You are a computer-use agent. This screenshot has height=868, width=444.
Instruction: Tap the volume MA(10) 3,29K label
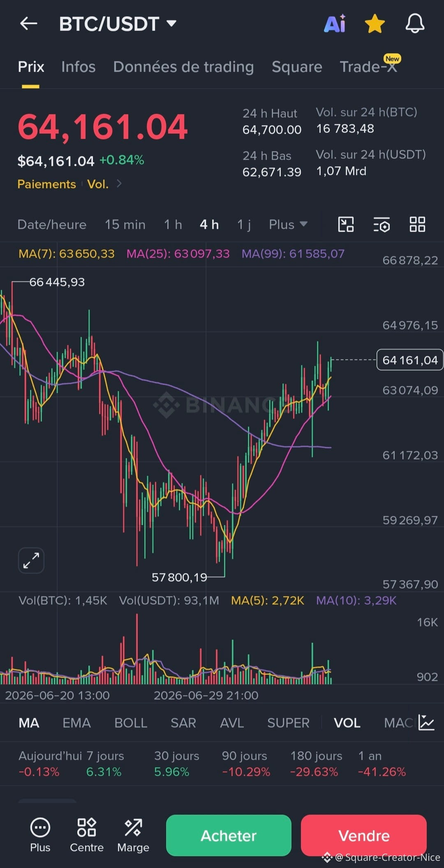tap(356, 601)
